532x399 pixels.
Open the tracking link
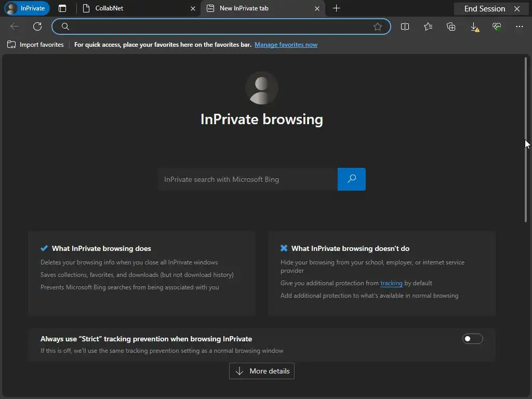391,283
